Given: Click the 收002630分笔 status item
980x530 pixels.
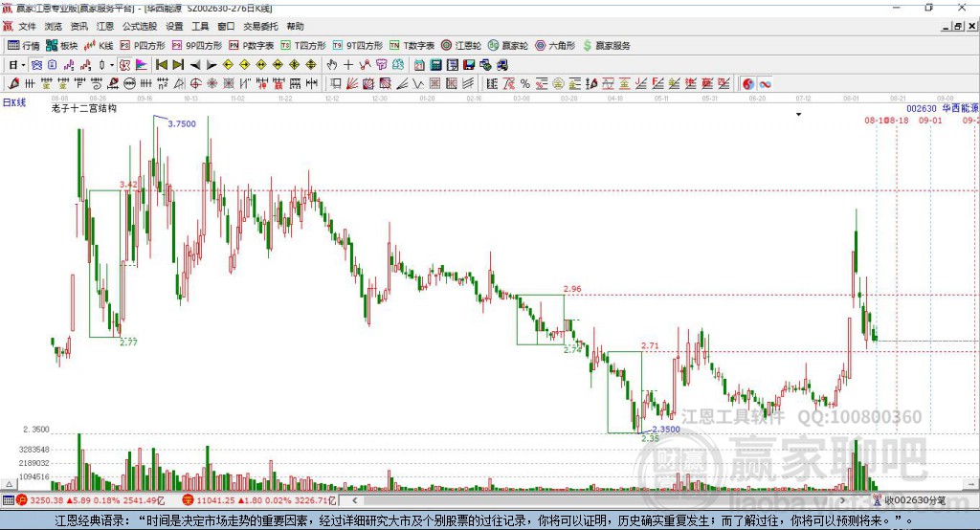Looking at the screenshot, I should [x=909, y=500].
